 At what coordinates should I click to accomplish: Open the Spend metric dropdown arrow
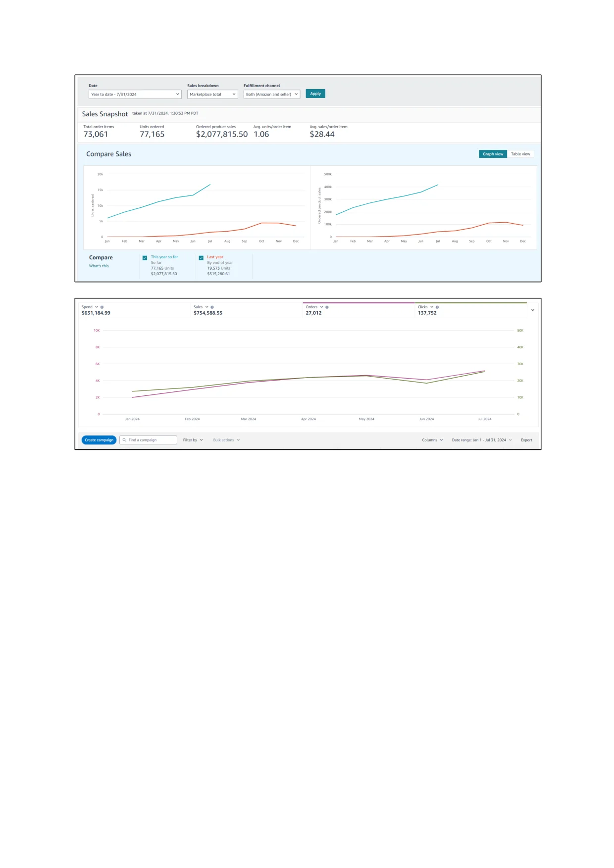click(x=97, y=307)
